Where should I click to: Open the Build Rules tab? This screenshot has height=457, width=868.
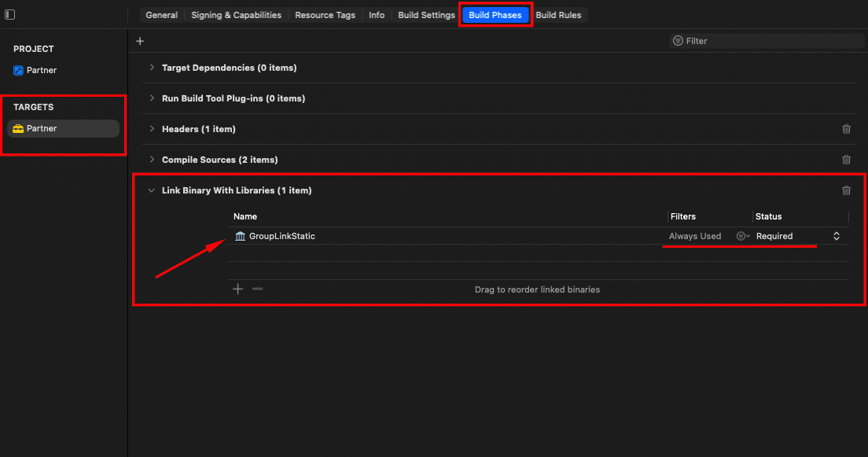(x=558, y=15)
